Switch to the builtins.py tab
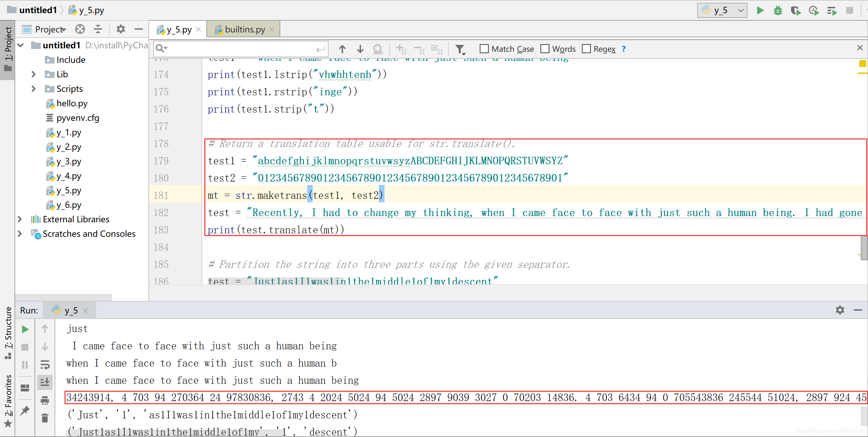Screen dimensions: 868x437 point(244,30)
